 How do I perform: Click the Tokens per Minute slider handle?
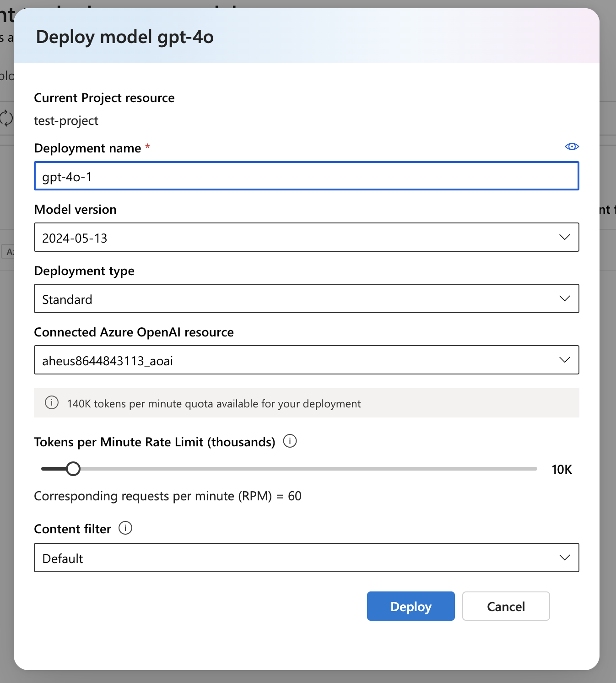tap(73, 469)
